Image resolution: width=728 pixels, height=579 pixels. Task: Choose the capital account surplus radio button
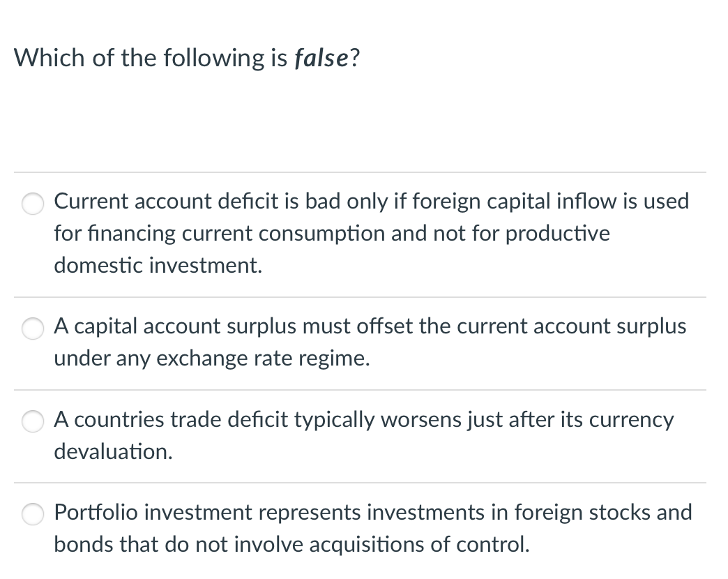32,327
